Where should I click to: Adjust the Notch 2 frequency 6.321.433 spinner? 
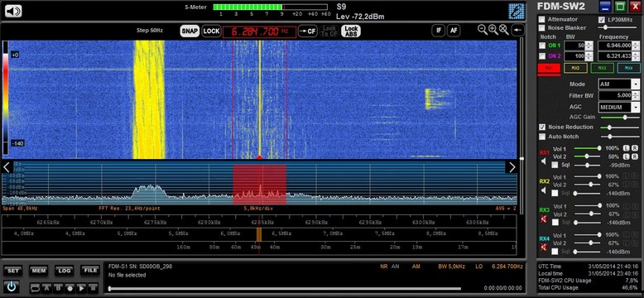pos(637,56)
